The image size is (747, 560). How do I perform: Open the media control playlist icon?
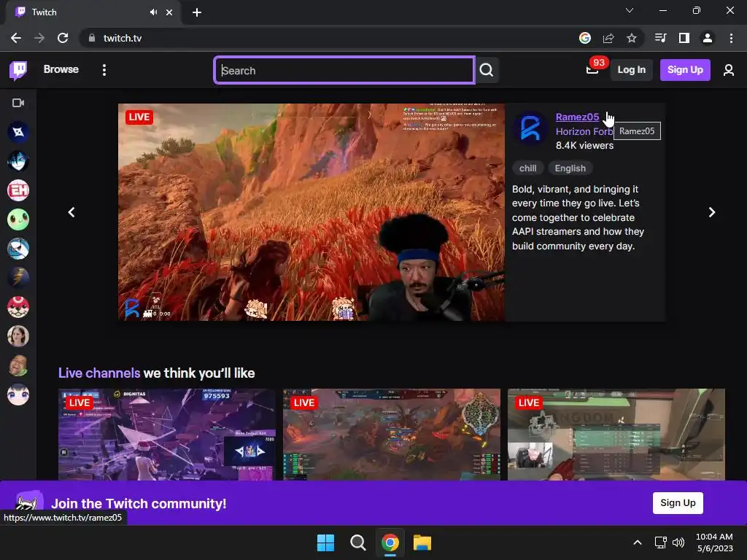[x=661, y=38]
